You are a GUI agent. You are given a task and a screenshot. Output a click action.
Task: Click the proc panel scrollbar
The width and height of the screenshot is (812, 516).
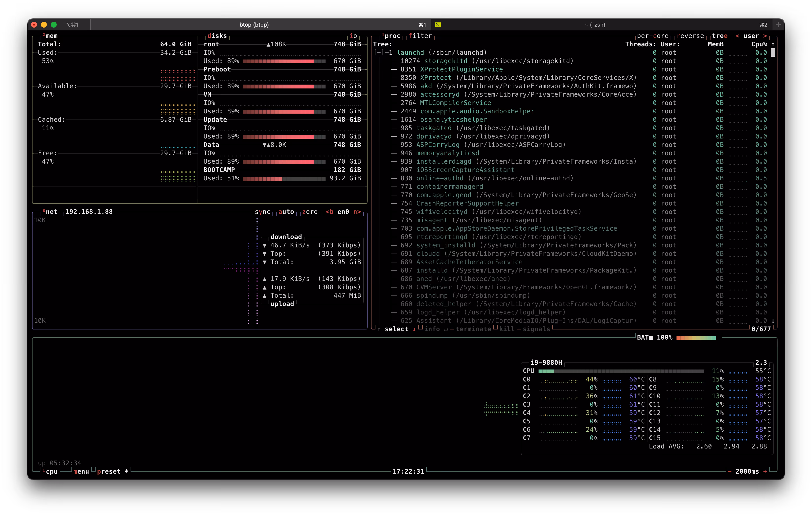coord(773,52)
